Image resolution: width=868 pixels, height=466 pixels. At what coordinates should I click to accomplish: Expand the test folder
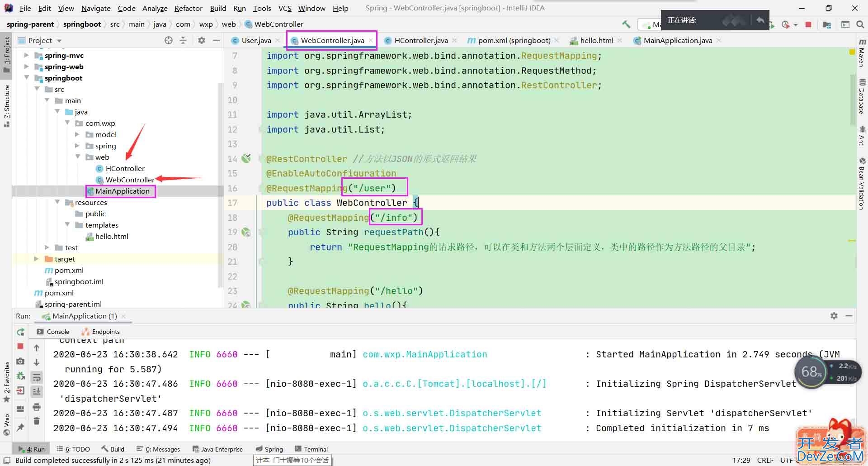pos(47,247)
